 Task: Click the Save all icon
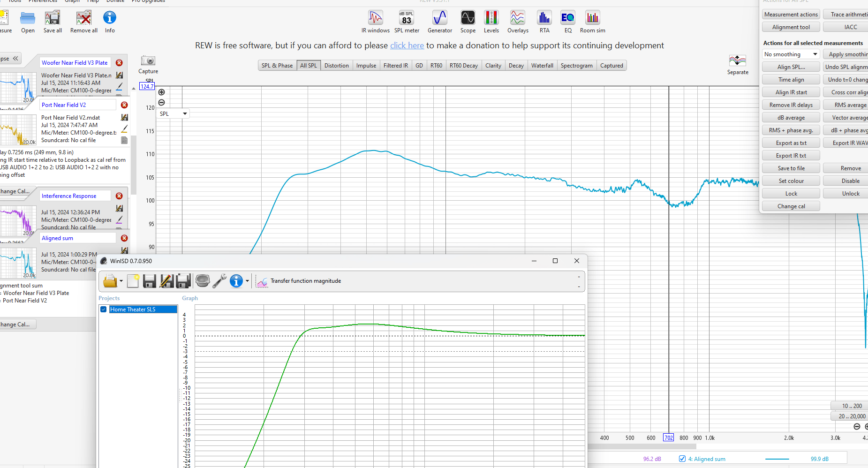click(x=53, y=22)
